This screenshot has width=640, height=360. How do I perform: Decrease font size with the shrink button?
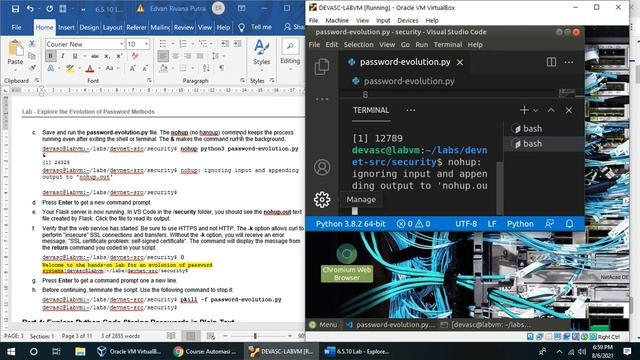pos(145,69)
